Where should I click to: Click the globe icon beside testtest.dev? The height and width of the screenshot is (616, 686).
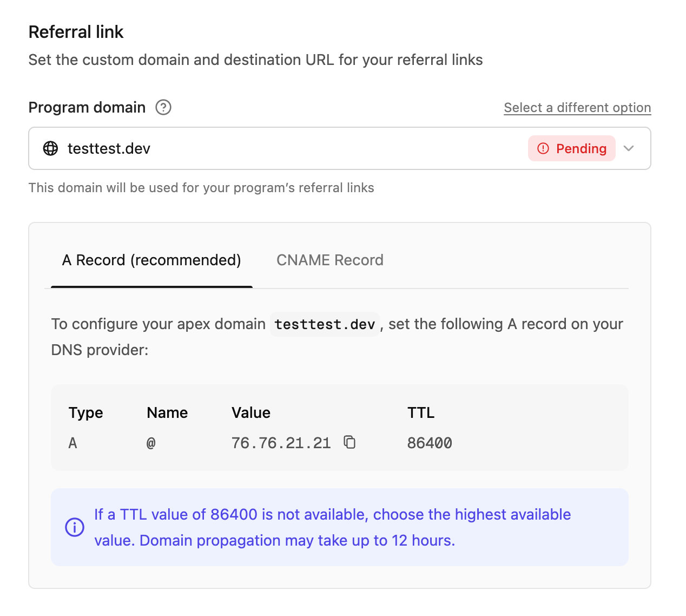click(50, 148)
